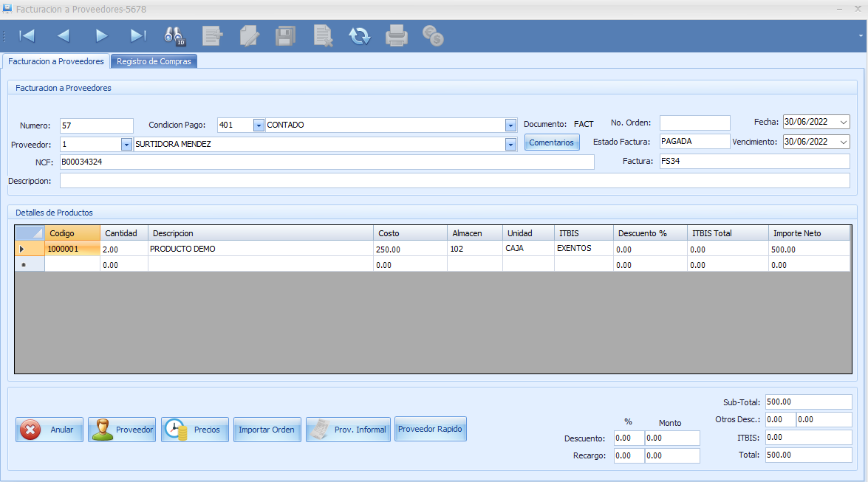Select the Facturacion a Proveedores tab
The image size is (868, 482).
tap(56, 61)
